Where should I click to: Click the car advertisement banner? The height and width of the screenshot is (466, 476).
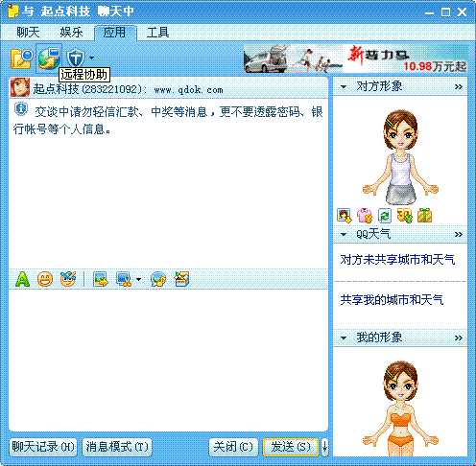click(x=356, y=58)
